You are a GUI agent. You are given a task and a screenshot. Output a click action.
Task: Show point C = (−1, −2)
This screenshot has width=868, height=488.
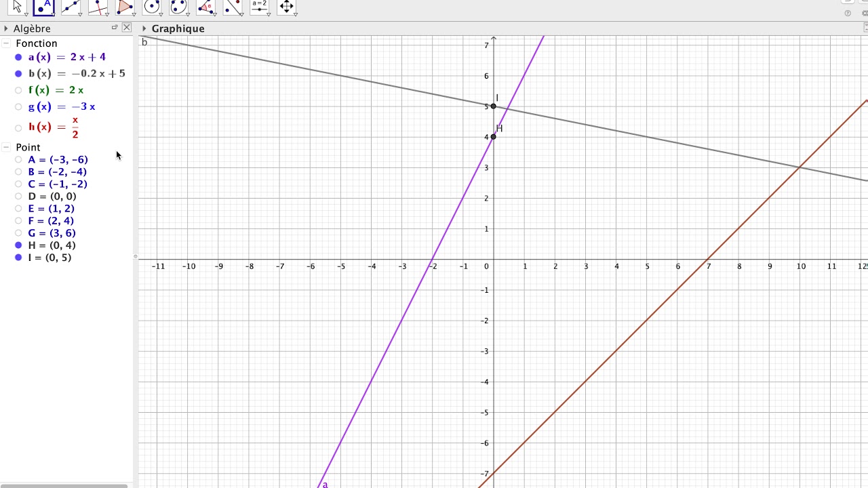point(18,184)
